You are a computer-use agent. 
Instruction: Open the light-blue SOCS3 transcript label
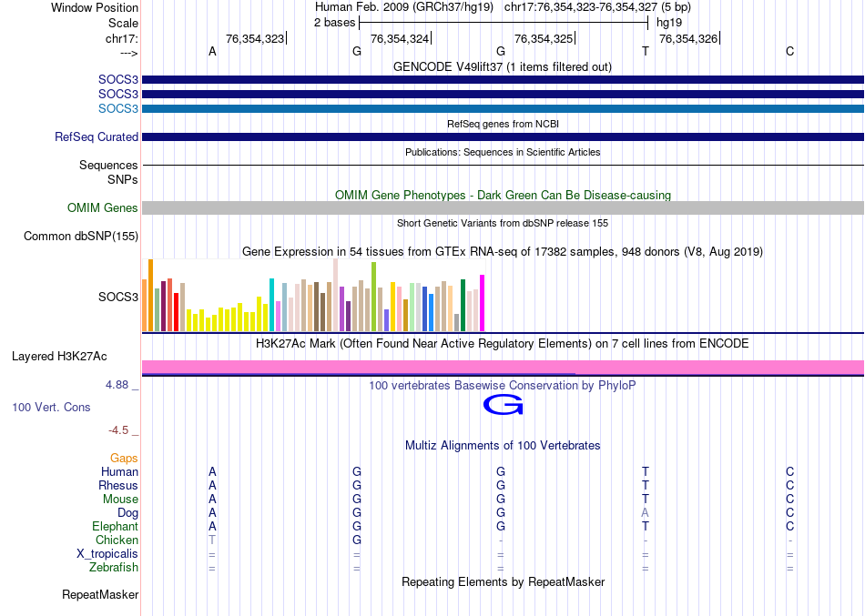tap(118, 108)
